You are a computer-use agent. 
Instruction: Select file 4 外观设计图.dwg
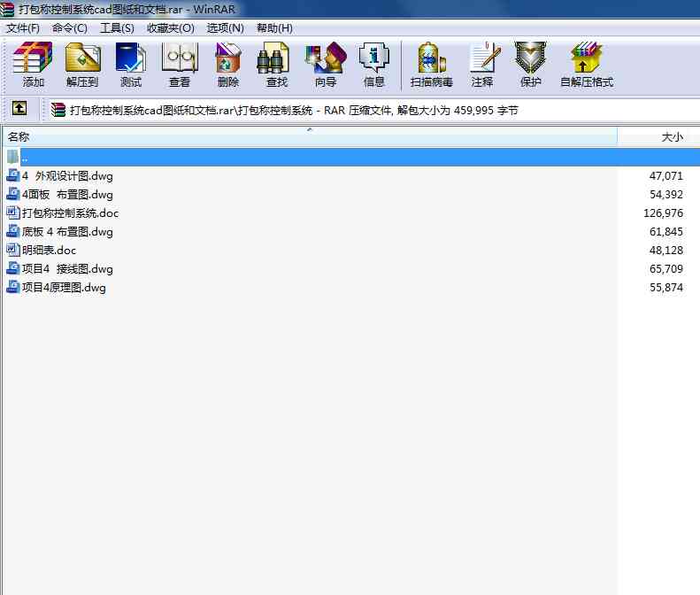click(x=67, y=175)
